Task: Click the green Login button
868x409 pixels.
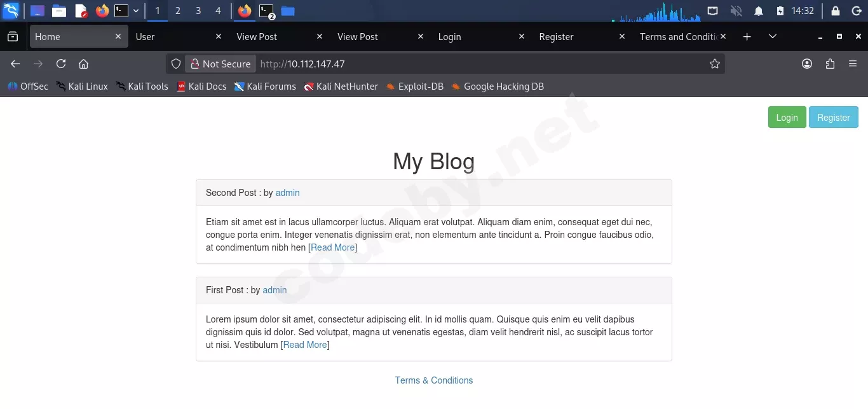Action: pyautogui.click(x=787, y=117)
